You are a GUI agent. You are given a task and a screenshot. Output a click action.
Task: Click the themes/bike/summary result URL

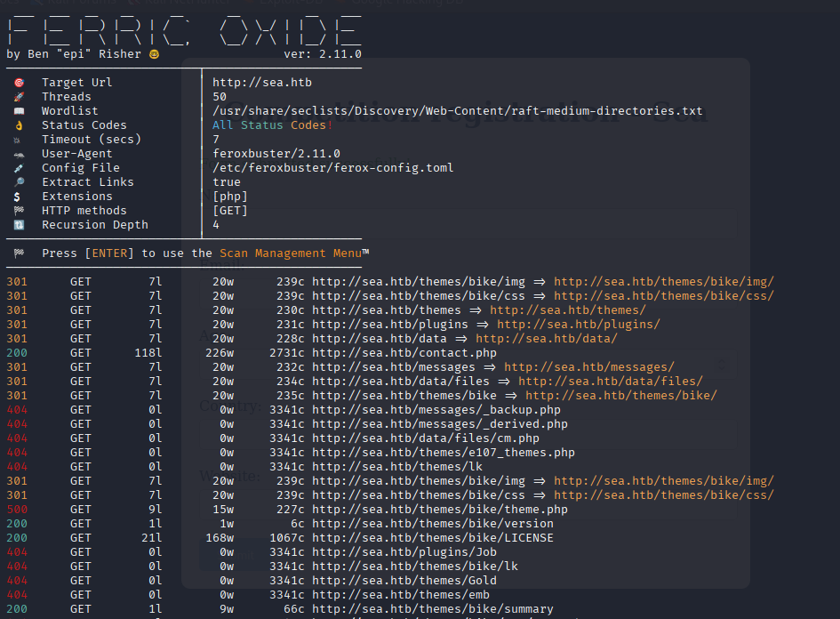click(433, 609)
